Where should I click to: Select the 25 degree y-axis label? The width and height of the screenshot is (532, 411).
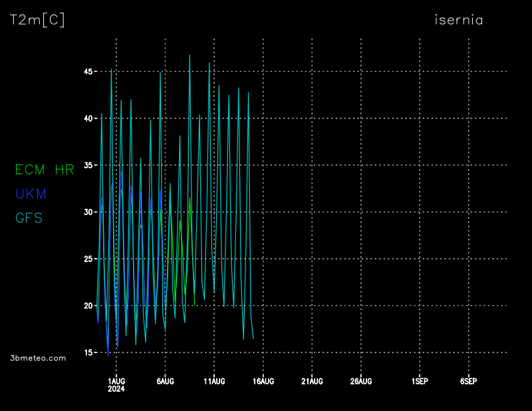tap(87, 259)
